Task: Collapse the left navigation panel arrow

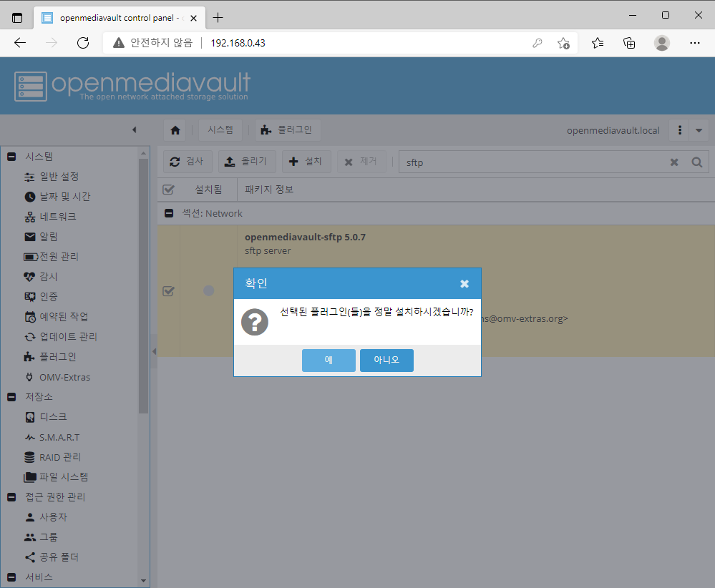Action: coord(134,130)
